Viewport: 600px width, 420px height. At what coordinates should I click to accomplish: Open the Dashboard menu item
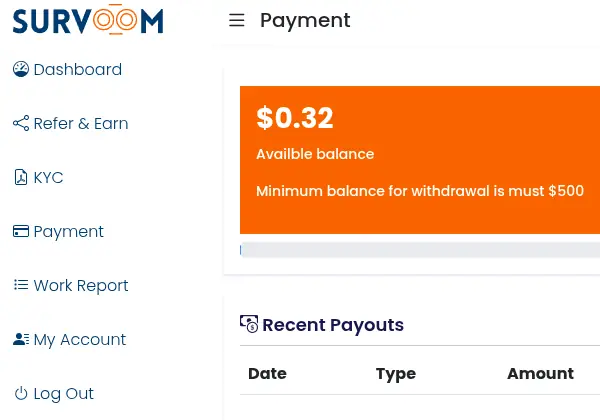click(78, 69)
